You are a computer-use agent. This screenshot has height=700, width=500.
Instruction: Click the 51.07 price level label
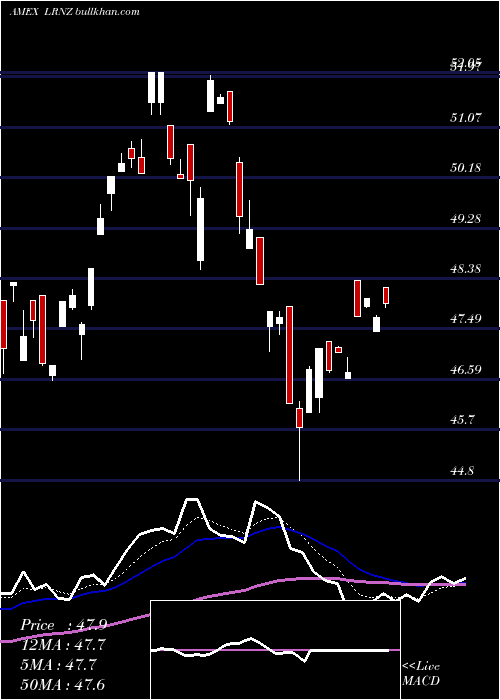pyautogui.click(x=467, y=118)
